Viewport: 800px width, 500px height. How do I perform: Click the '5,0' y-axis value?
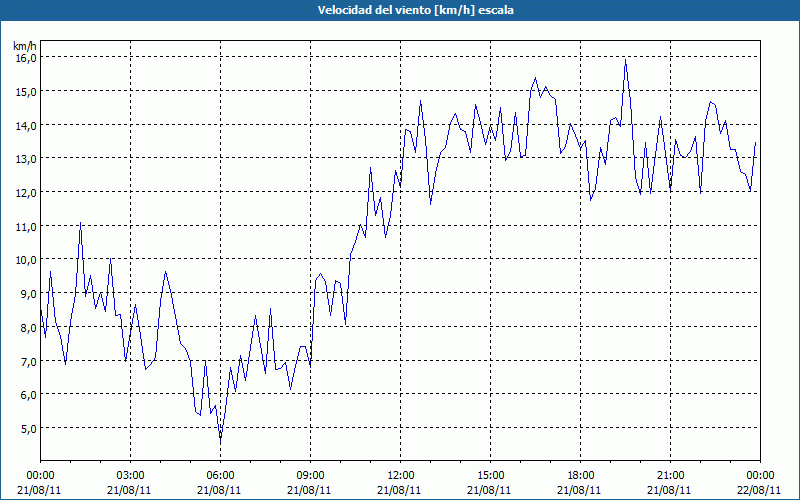(29, 429)
